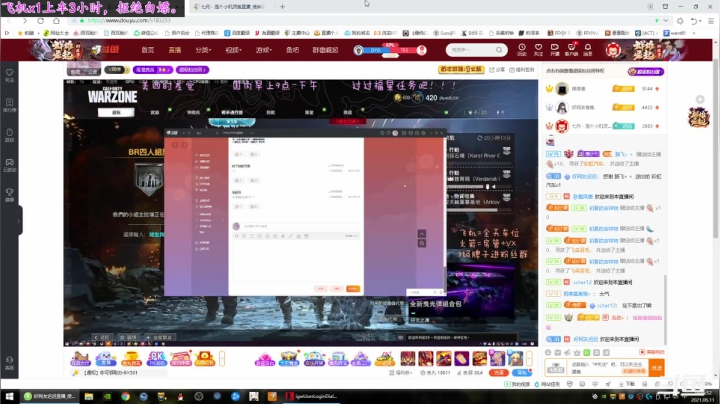Open first-ranked viewer row with 5144
The width and height of the screenshot is (720, 404).
(x=602, y=89)
